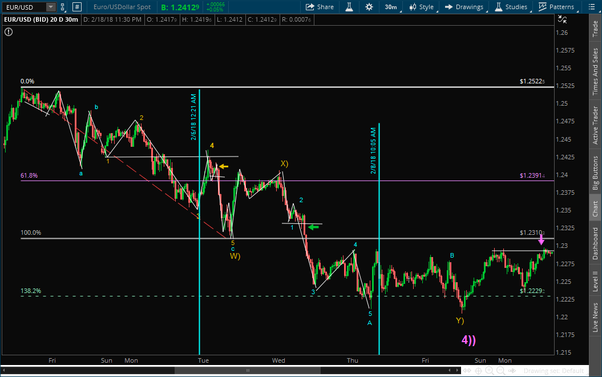Select the crosshair cursor tool

[x=478, y=370]
